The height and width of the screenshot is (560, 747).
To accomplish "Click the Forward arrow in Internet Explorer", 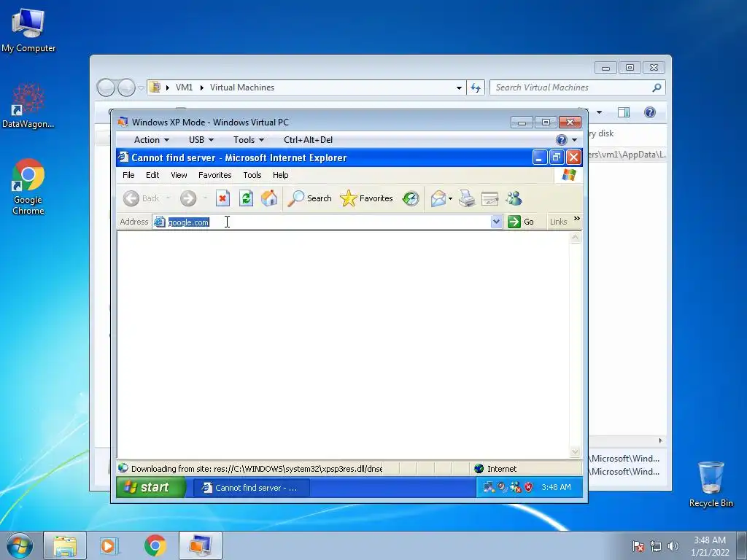I will 188,198.
